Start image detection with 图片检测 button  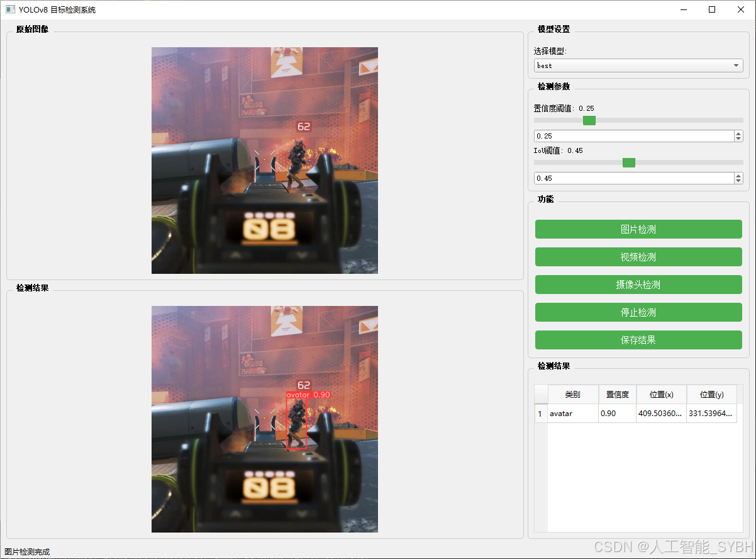638,229
